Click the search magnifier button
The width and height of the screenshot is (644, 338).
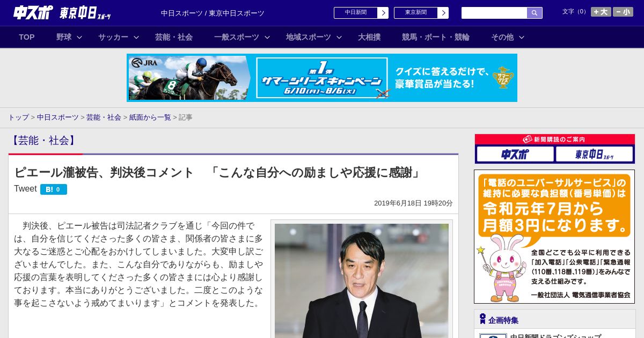coord(535,13)
